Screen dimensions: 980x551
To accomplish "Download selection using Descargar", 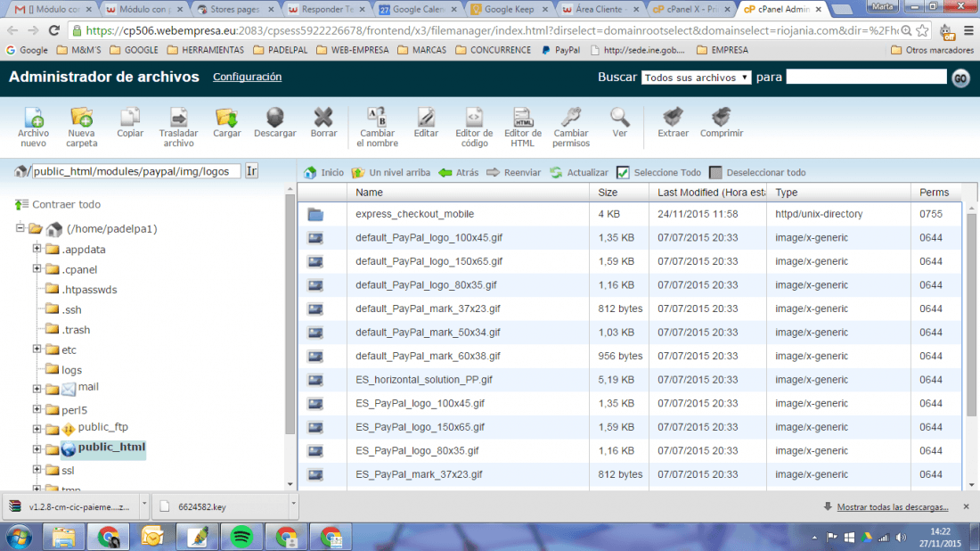I will [275, 122].
